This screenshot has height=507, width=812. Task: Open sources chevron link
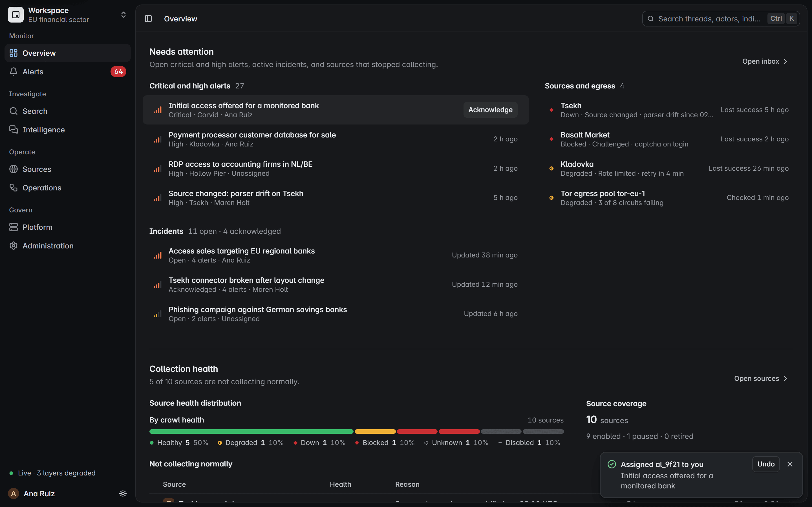point(761,378)
